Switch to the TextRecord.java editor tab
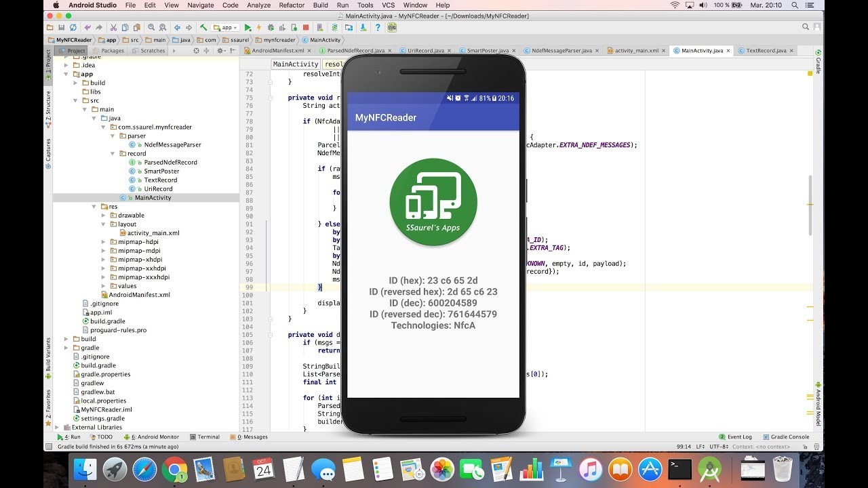 coord(766,51)
